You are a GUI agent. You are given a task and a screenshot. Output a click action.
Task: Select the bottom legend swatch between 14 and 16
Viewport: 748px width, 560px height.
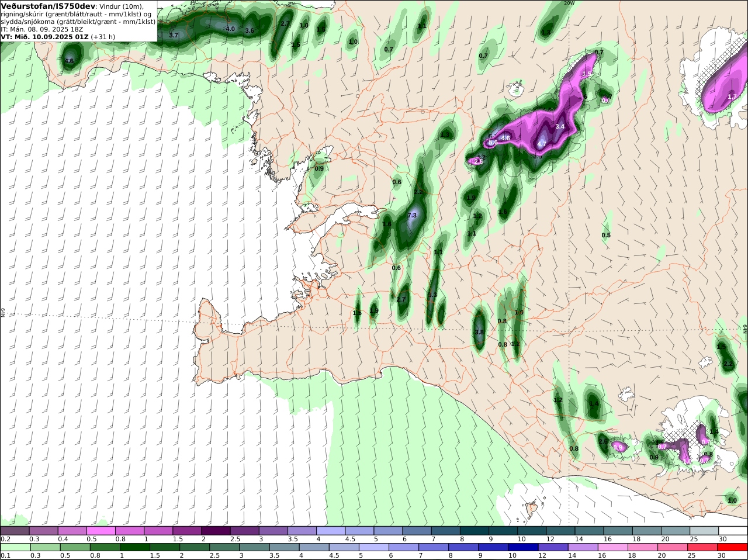point(583,548)
